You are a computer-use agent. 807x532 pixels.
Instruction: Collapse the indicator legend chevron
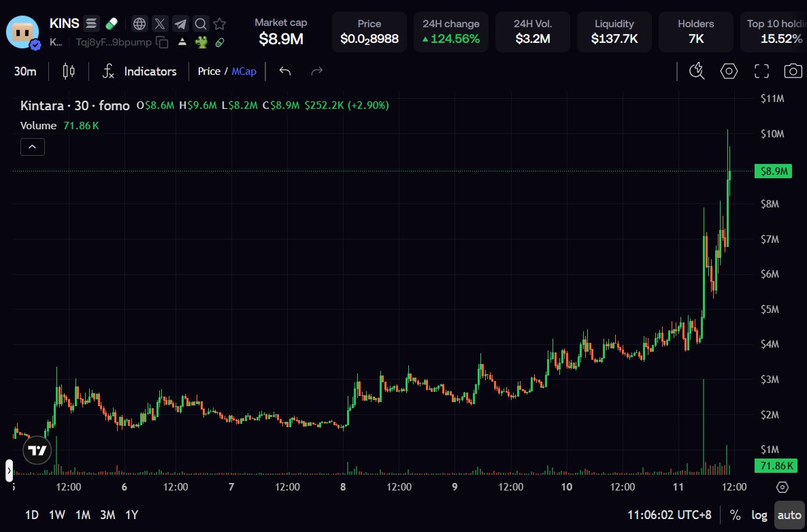33,147
